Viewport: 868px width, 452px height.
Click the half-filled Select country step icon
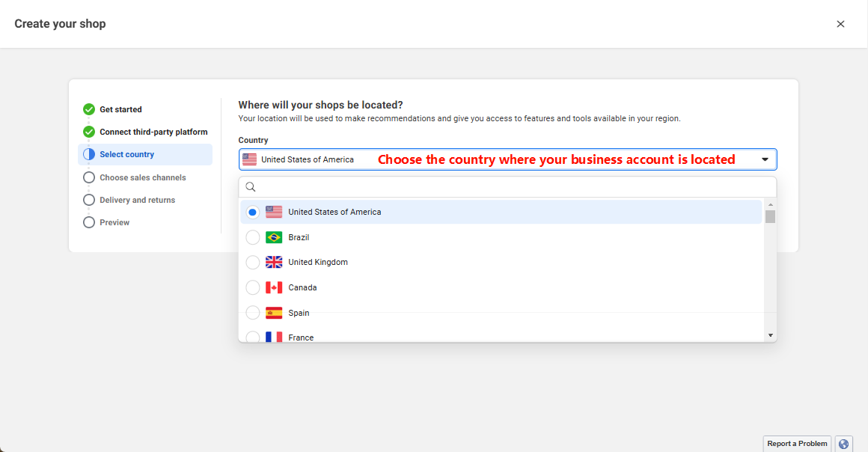89,154
